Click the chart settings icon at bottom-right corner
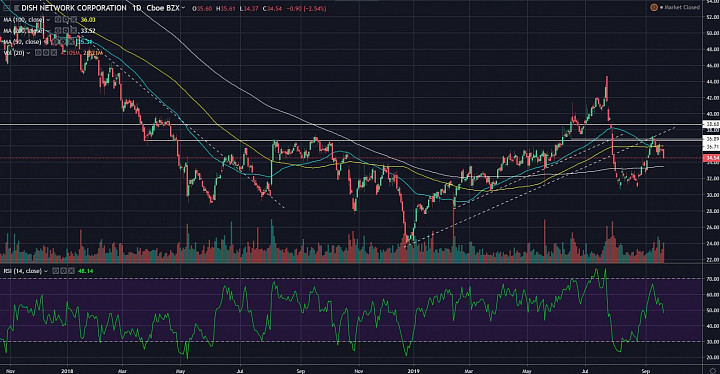Screen dimensions: 720x374 [712, 370]
